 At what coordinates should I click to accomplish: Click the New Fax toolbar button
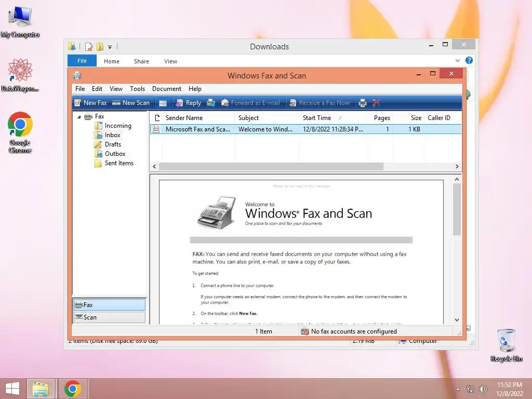pyautogui.click(x=90, y=103)
